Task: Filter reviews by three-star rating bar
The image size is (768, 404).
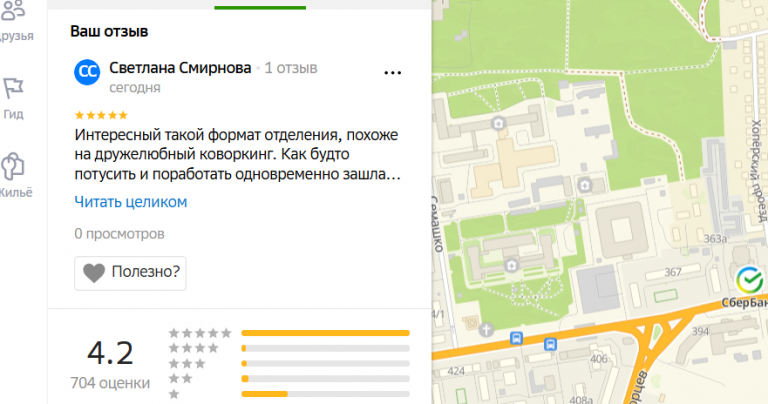Action: (x=325, y=363)
